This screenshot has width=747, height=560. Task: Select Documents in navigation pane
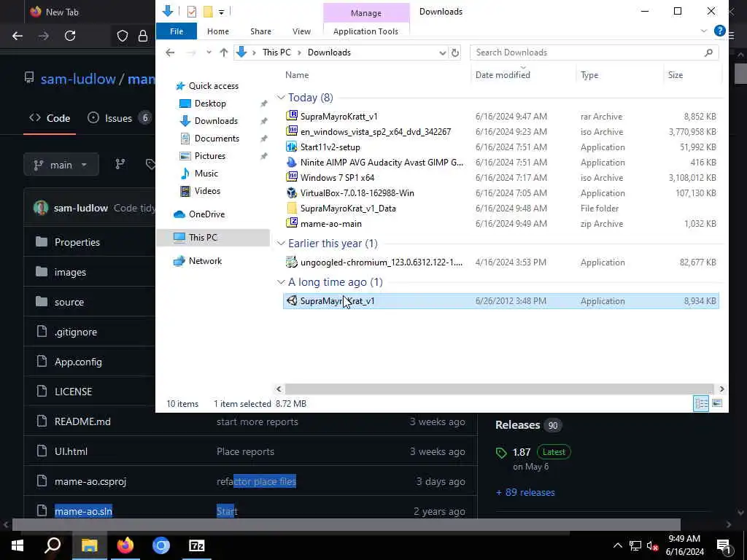[217, 139]
